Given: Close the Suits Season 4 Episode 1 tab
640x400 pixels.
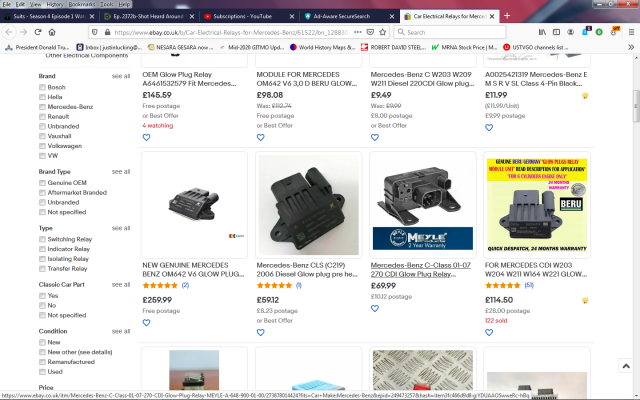Looking at the screenshot, I should point(92,16).
